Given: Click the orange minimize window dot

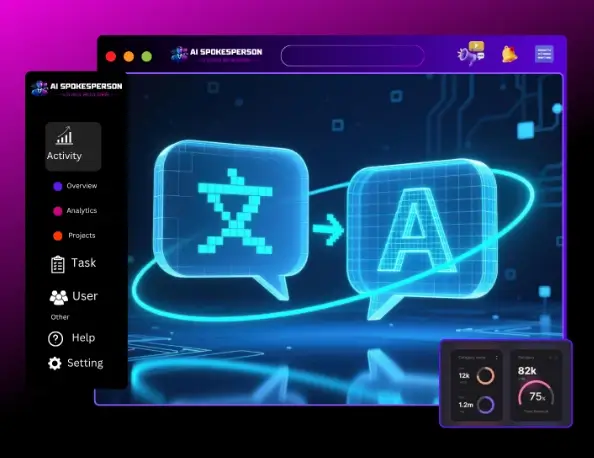Looking at the screenshot, I should click(129, 56).
